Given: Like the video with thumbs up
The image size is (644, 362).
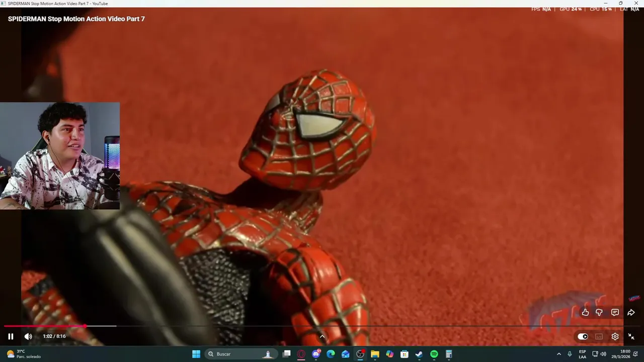Looking at the screenshot, I should click(x=585, y=312).
